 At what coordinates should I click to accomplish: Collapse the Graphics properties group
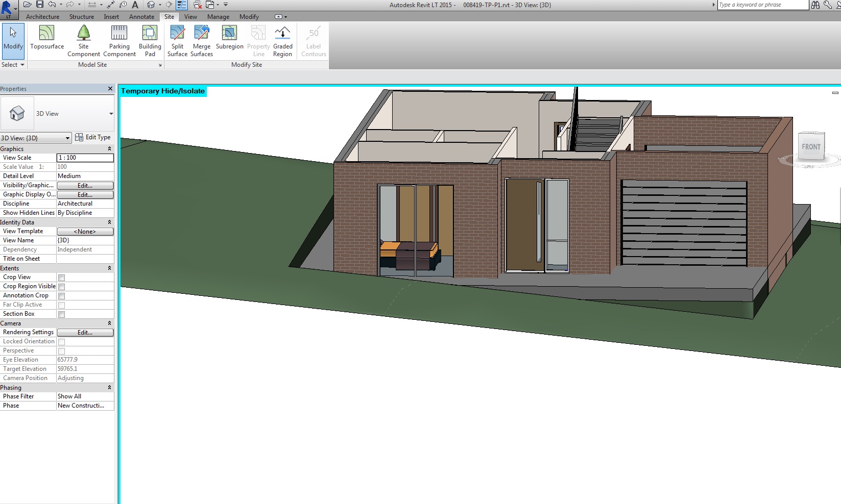(x=109, y=149)
